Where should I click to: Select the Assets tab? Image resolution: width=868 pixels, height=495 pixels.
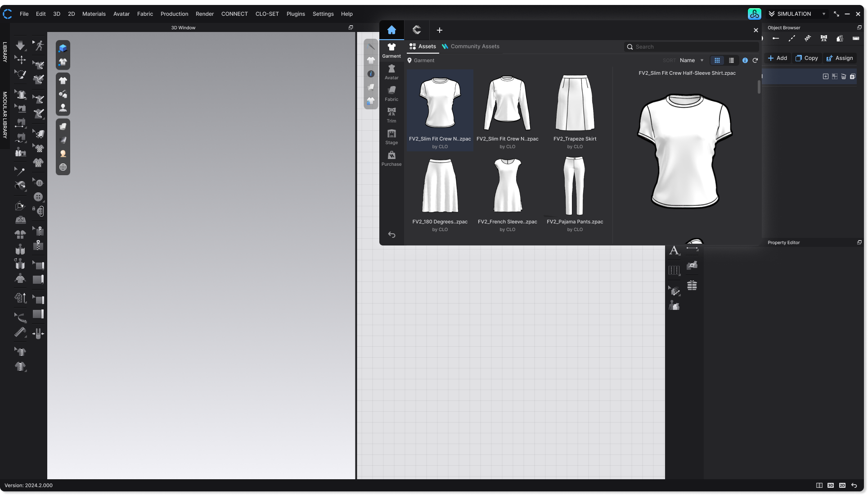pyautogui.click(x=423, y=46)
